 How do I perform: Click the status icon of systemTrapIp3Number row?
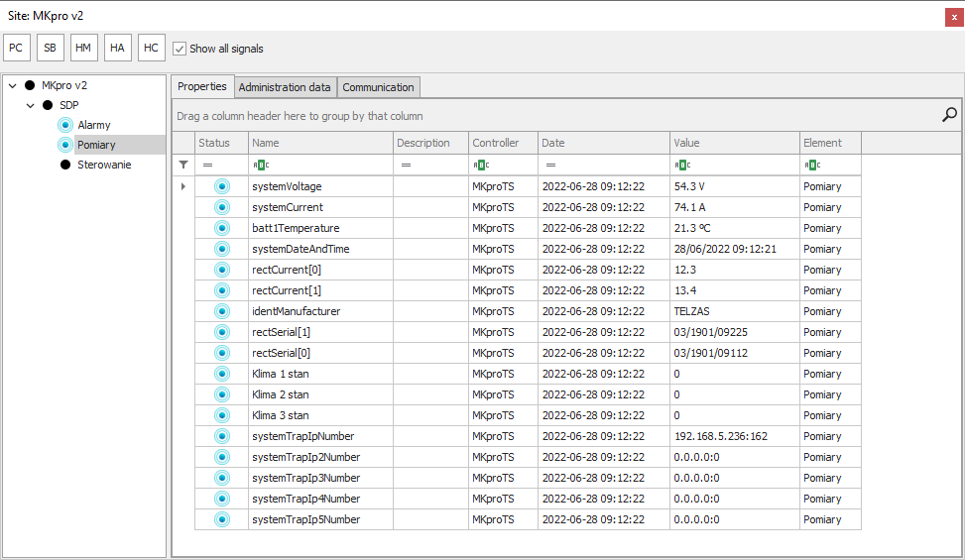[222, 478]
